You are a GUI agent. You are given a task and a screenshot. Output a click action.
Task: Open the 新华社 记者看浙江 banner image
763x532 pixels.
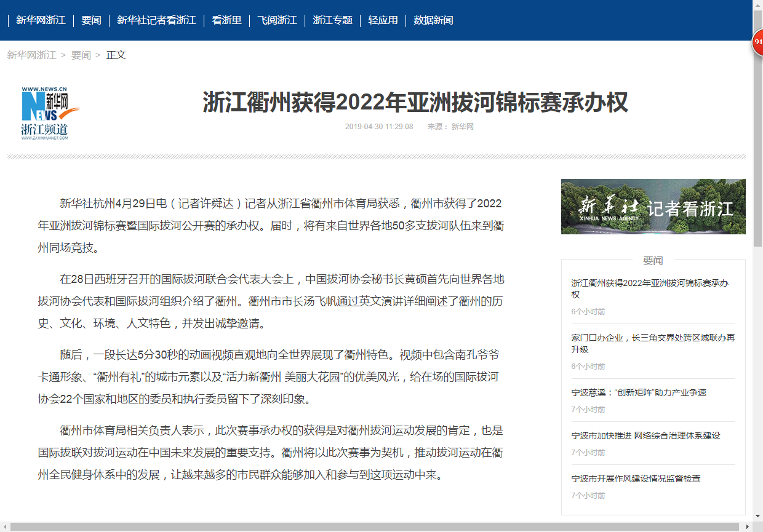pyautogui.click(x=653, y=207)
